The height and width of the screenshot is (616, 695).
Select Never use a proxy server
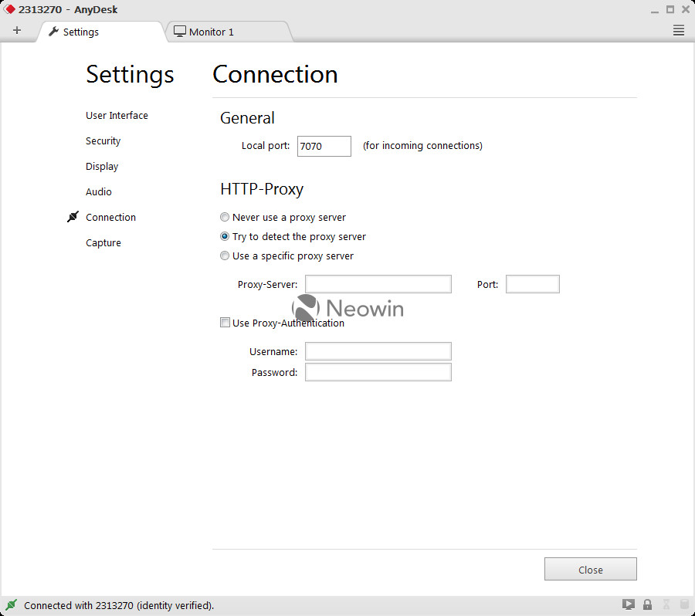[x=225, y=217]
